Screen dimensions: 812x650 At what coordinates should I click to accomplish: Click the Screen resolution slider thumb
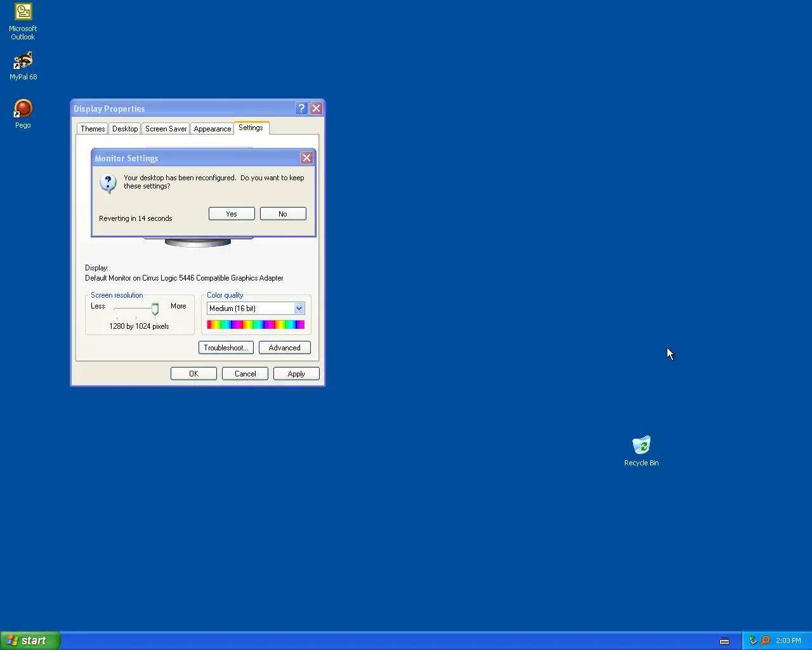coord(155,309)
